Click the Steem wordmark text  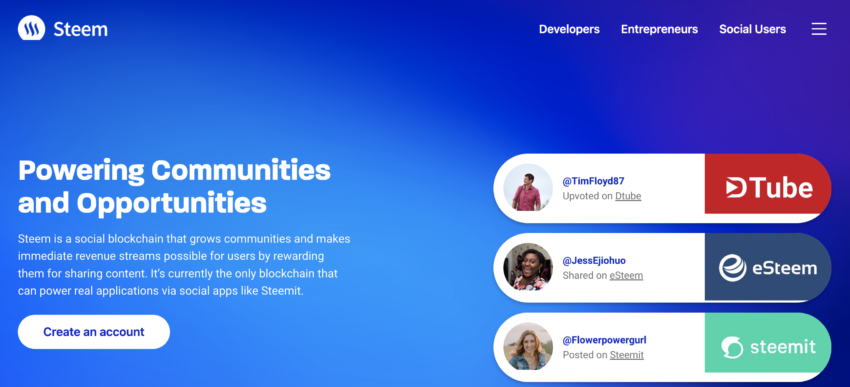point(80,29)
